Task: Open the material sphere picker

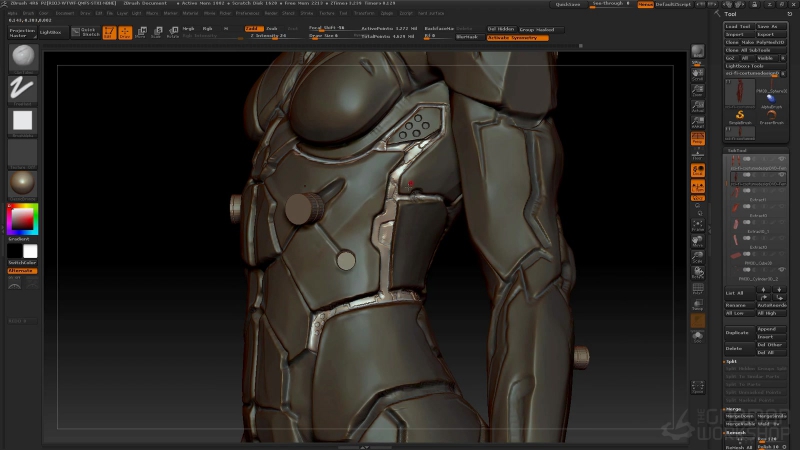Action: click(23, 183)
